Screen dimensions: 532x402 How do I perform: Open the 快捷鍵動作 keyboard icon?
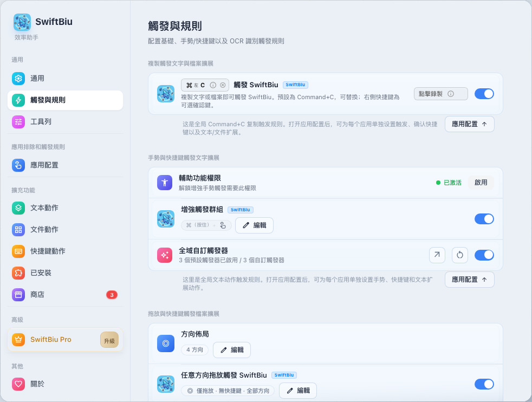coord(18,251)
